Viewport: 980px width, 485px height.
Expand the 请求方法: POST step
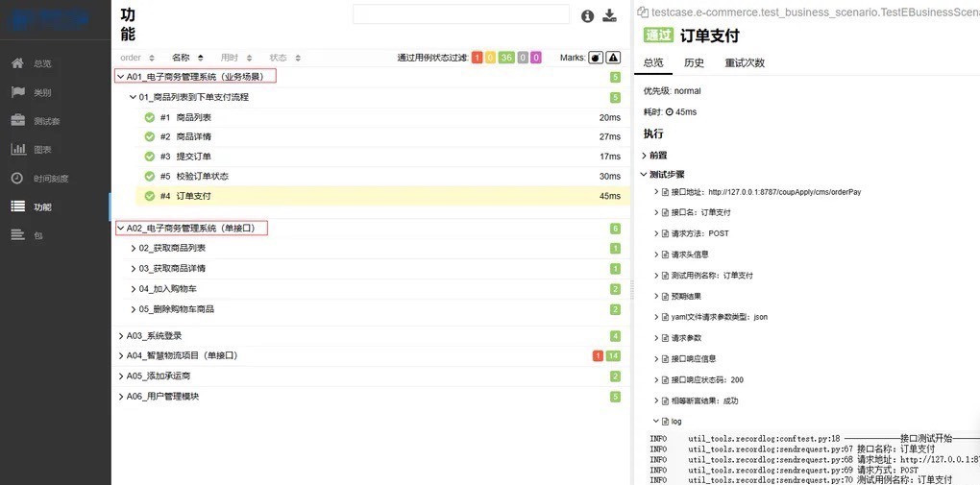click(691, 233)
